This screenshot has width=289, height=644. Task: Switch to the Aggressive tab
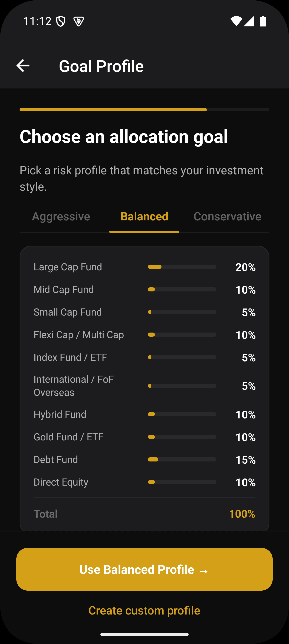click(x=61, y=217)
